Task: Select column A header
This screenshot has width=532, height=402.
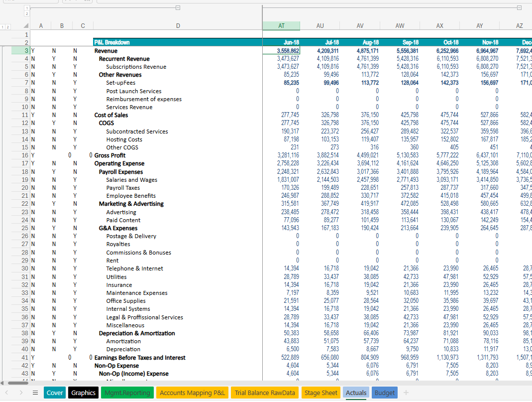Action: 41,26
